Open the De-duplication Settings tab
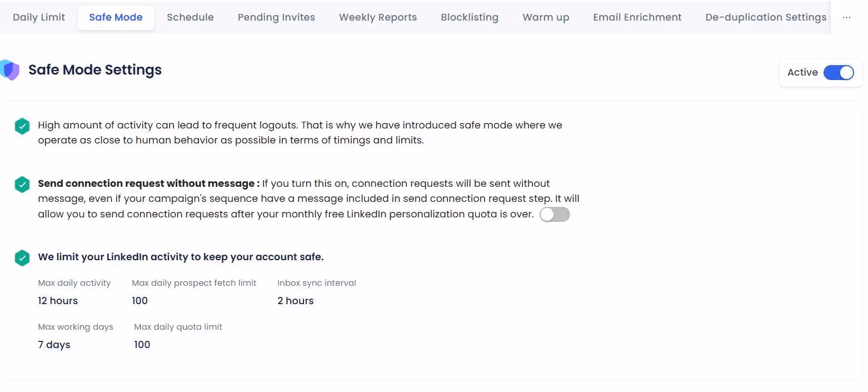The image size is (868, 392). point(766,17)
